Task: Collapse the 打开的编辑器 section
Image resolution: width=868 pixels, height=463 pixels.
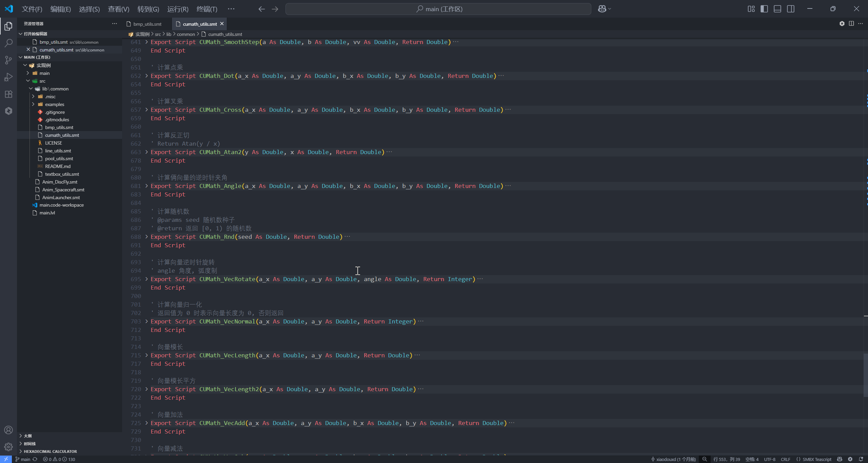Action: coord(70,34)
